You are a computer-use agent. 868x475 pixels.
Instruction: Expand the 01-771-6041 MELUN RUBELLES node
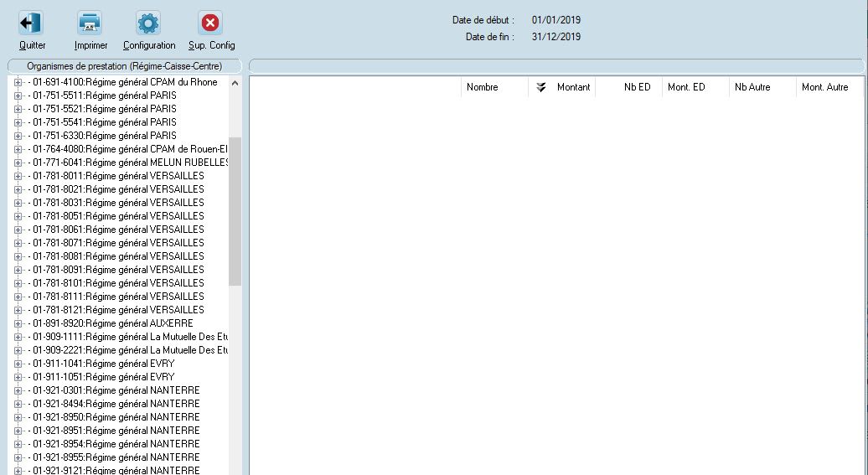[x=18, y=163]
